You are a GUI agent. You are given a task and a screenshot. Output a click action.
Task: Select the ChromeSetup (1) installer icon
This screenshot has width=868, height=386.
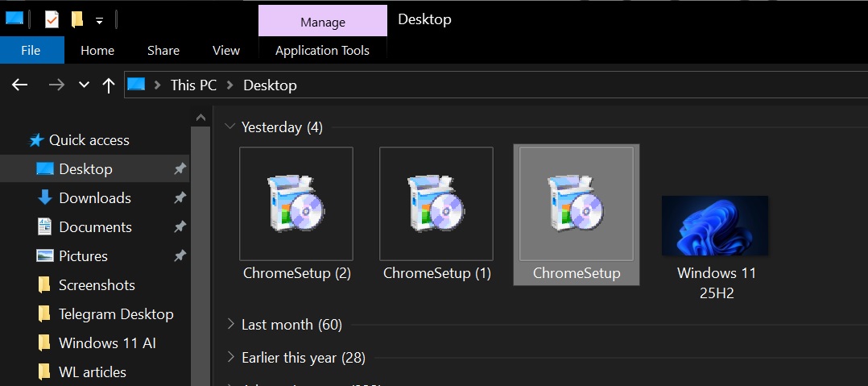[436, 203]
